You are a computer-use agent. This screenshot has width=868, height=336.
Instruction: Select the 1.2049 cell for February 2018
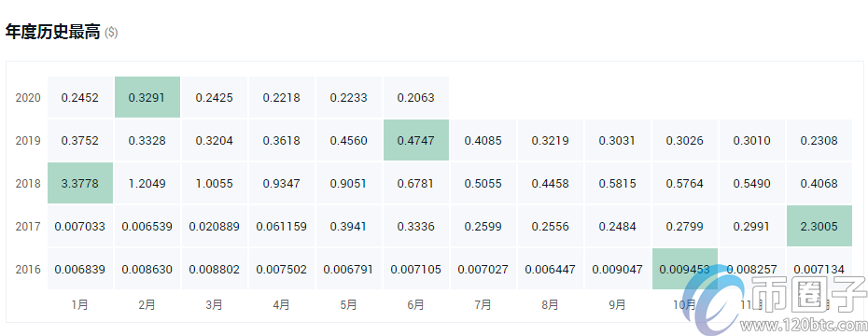click(x=147, y=183)
